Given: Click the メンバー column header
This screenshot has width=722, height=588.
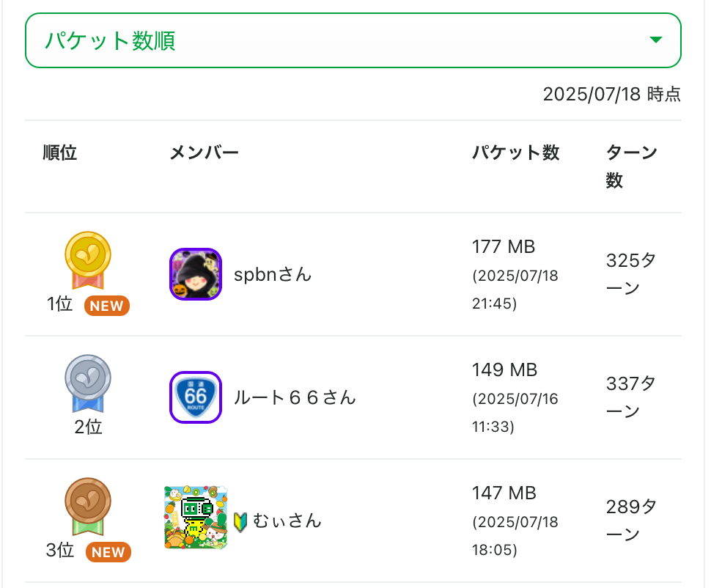Looking at the screenshot, I should [x=205, y=152].
